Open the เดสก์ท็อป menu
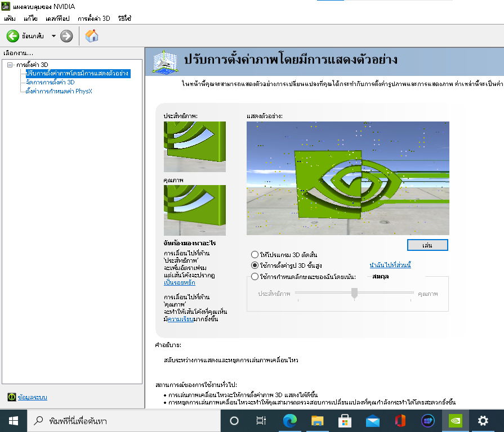Viewport: 504px width, 432px height. pyautogui.click(x=57, y=19)
